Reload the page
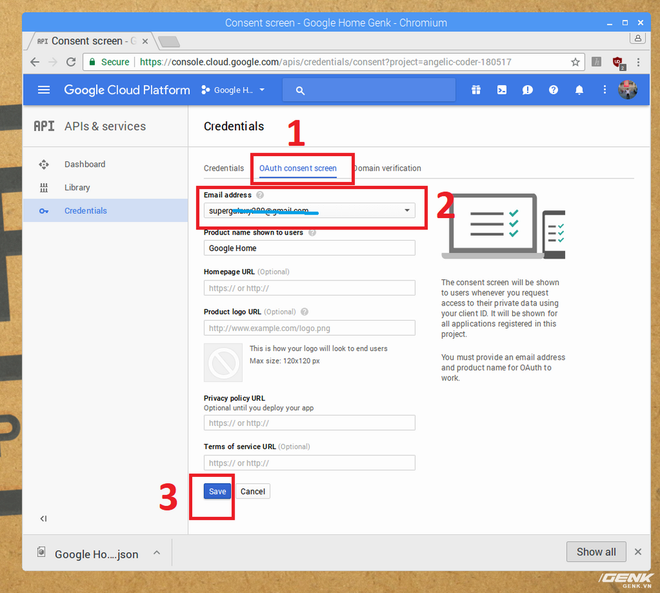660x593 pixels. tap(71, 62)
